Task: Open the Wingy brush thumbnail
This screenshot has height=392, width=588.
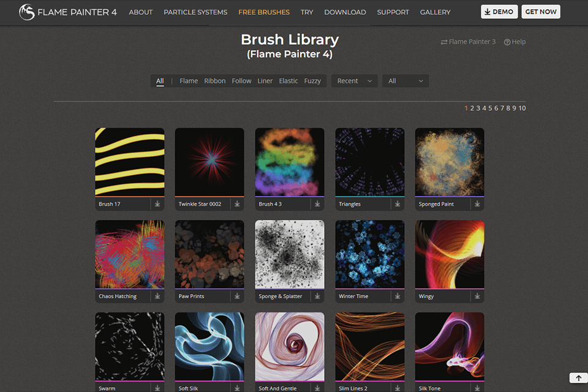Action: pyautogui.click(x=450, y=254)
